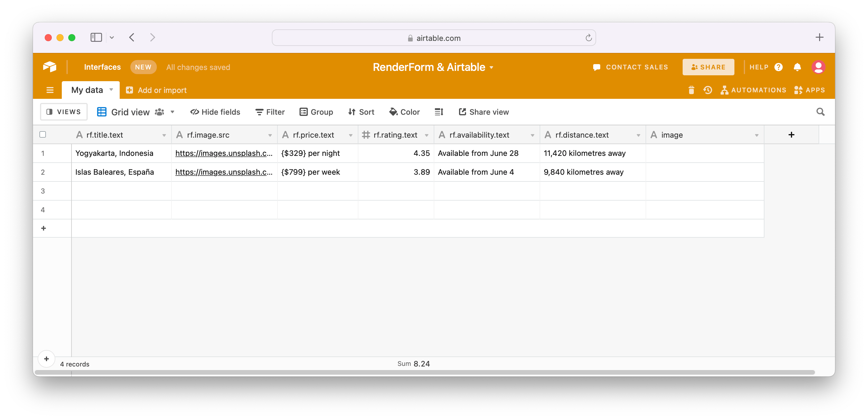Image resolution: width=868 pixels, height=420 pixels.
Task: Click the Add or import plus icon
Action: [129, 90]
